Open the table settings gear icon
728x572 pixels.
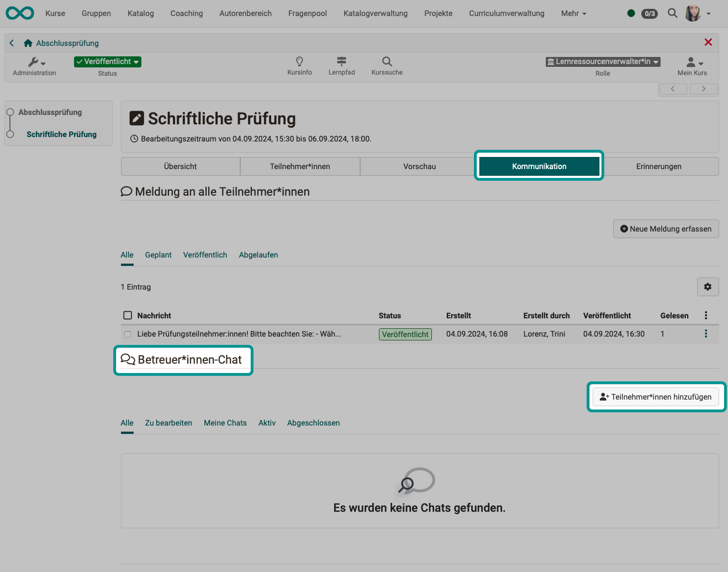click(708, 286)
